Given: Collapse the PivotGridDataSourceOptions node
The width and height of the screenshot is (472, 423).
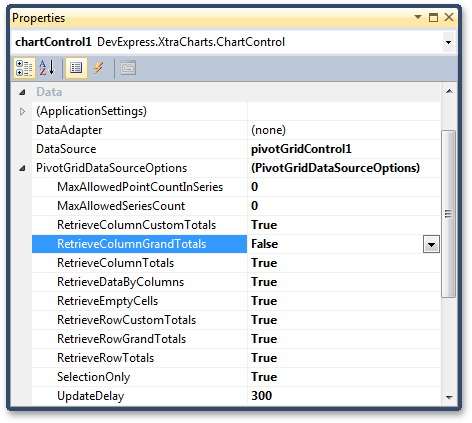Looking at the screenshot, I should 22,168.
